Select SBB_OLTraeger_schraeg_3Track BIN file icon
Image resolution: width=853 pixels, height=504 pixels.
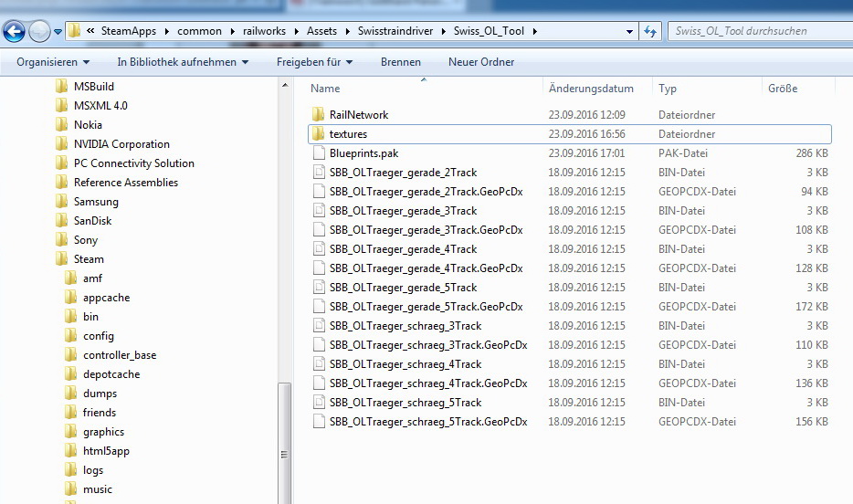click(319, 326)
